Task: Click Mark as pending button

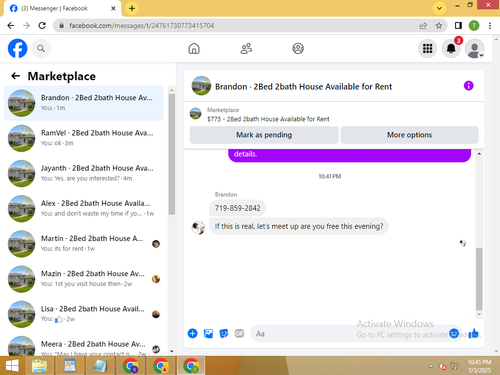Action: point(264,135)
